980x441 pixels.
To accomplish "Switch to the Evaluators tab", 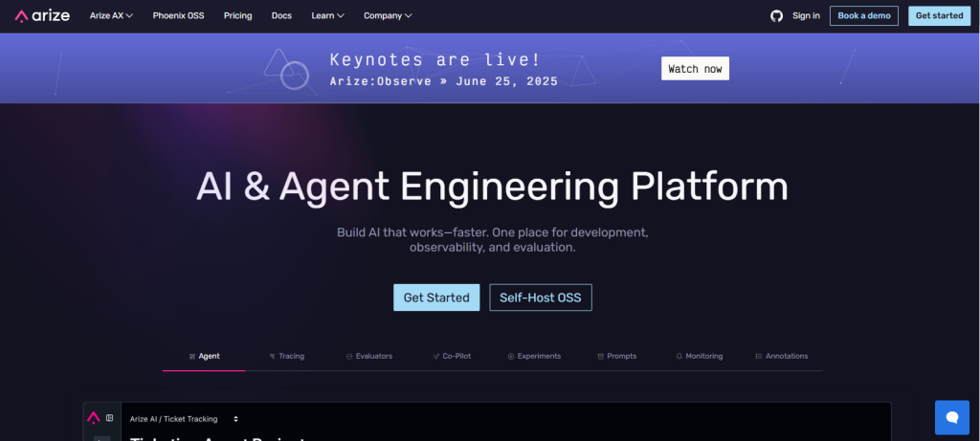I will tap(368, 356).
